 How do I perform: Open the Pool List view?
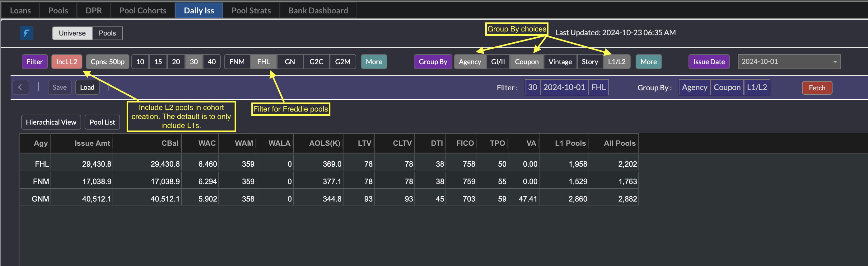point(102,122)
